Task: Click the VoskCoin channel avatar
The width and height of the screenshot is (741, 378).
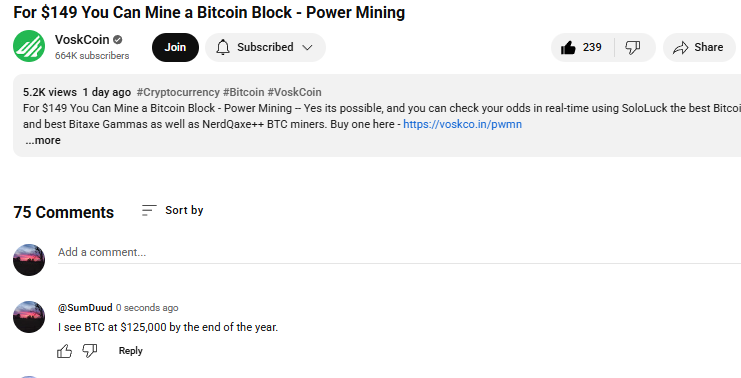Action: coord(29,46)
